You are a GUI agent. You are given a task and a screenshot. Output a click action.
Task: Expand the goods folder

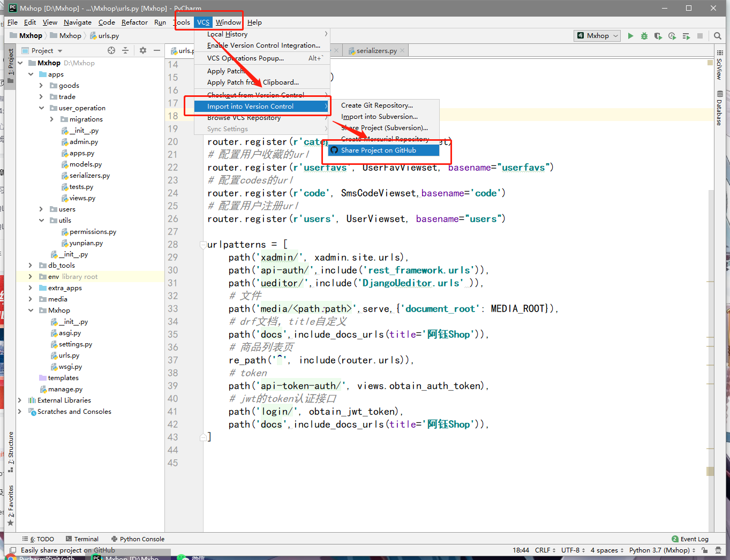coord(41,86)
